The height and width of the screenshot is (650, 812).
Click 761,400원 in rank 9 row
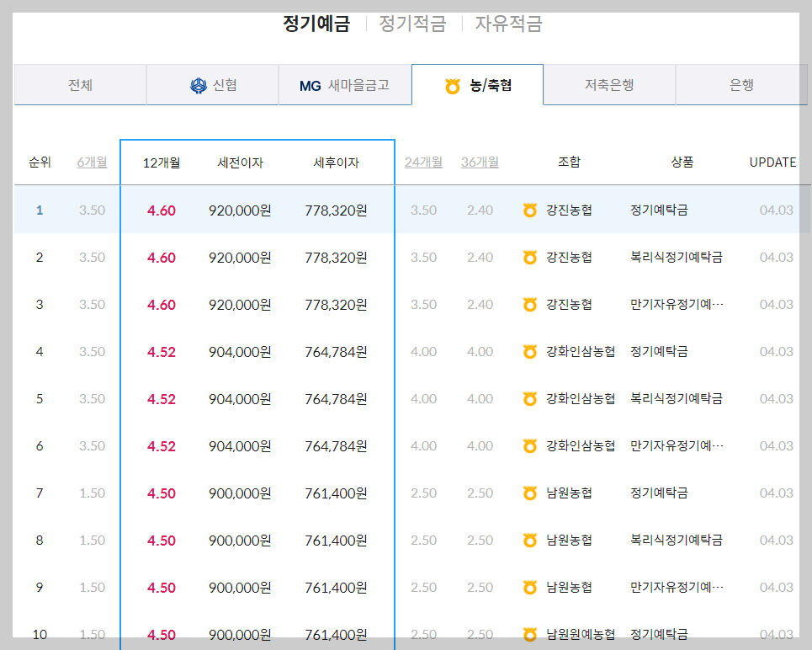point(336,588)
